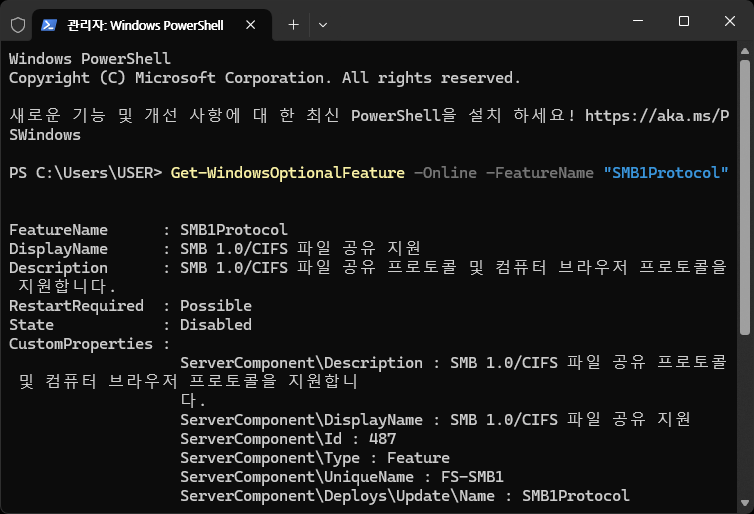Click the -Online parameter text
The height and width of the screenshot is (514, 754).
445,173
